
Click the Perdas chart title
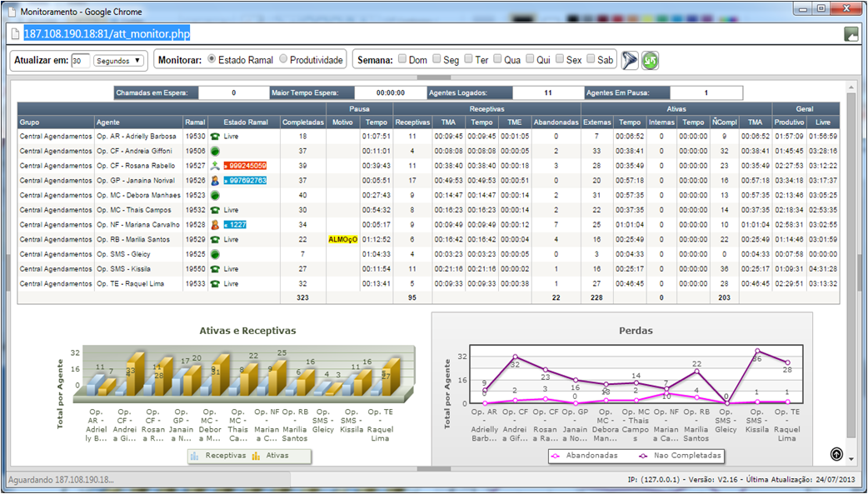pos(636,331)
